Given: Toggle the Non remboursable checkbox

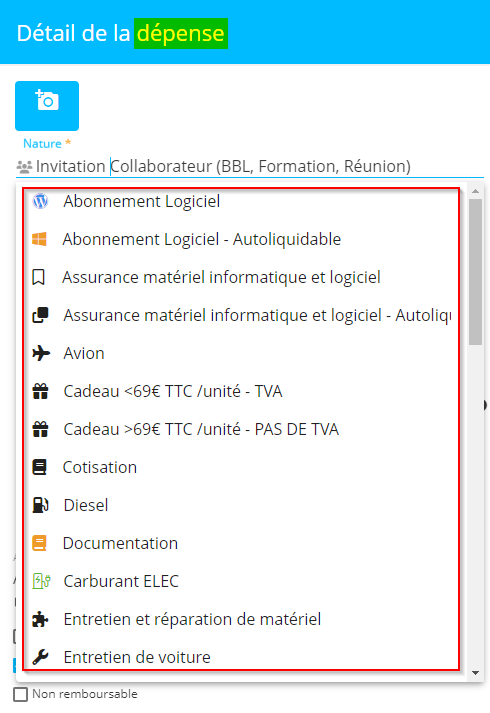Looking at the screenshot, I should click(20, 694).
